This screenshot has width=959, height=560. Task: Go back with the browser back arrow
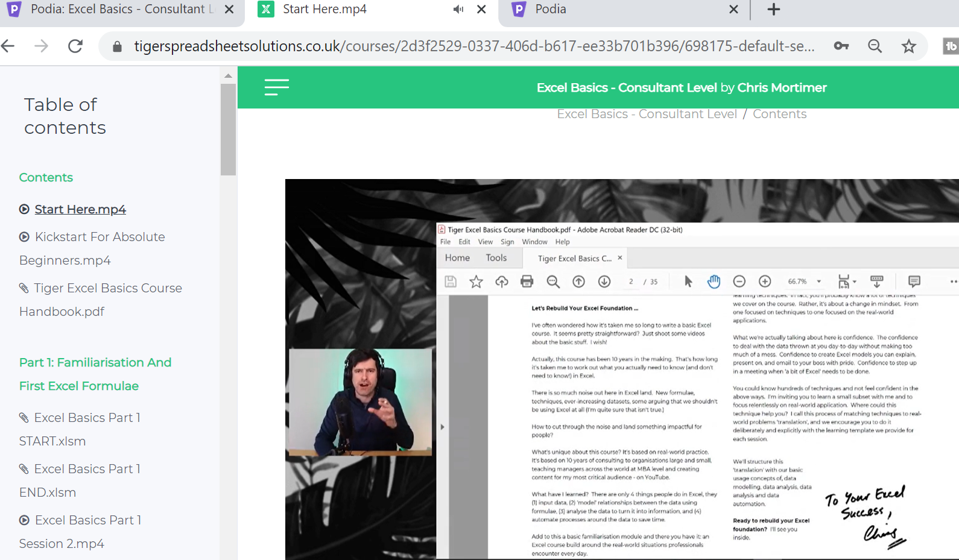pyautogui.click(x=8, y=46)
